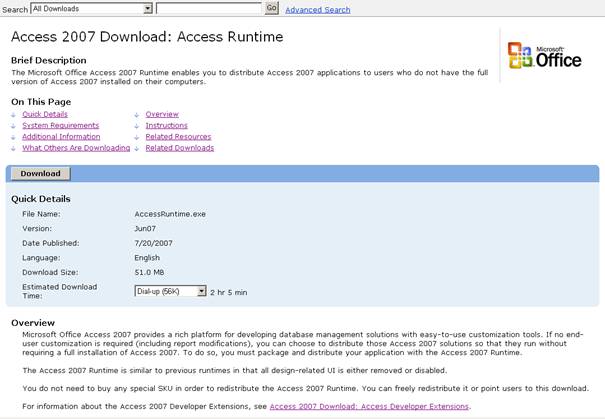Image resolution: width=605 pixels, height=419 pixels.
Task: Open the All Downloads search scope dropdown
Action: pyautogui.click(x=91, y=8)
